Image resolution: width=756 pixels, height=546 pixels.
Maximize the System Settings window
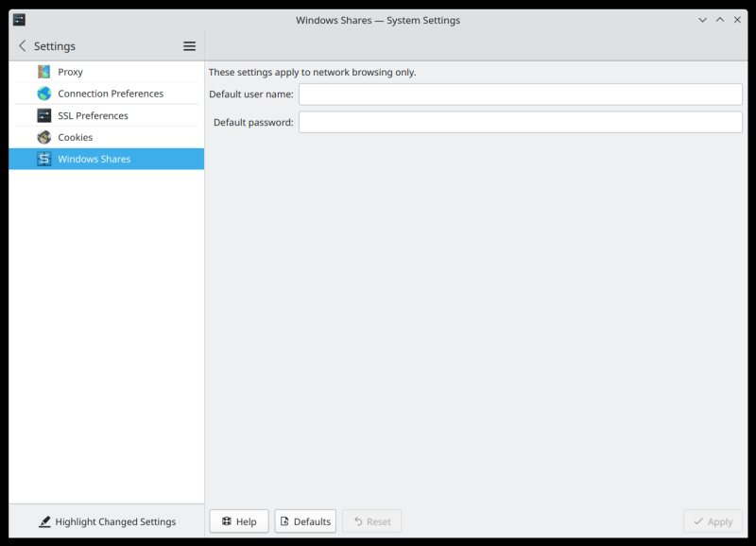(720, 20)
